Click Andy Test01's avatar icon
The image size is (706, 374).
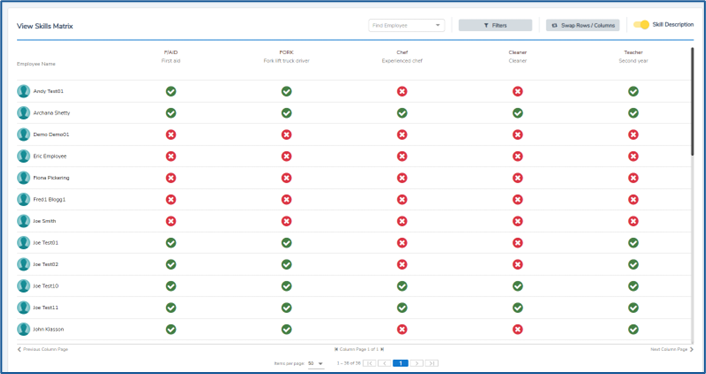tap(23, 91)
